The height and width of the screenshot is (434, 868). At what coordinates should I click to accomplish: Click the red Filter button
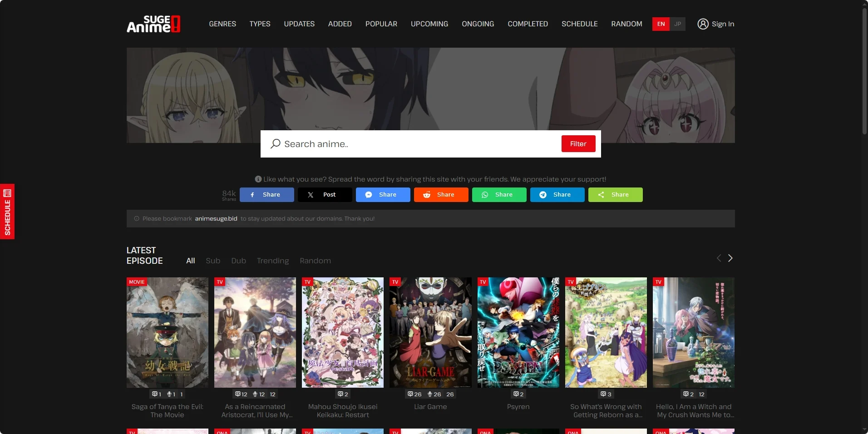coord(578,144)
